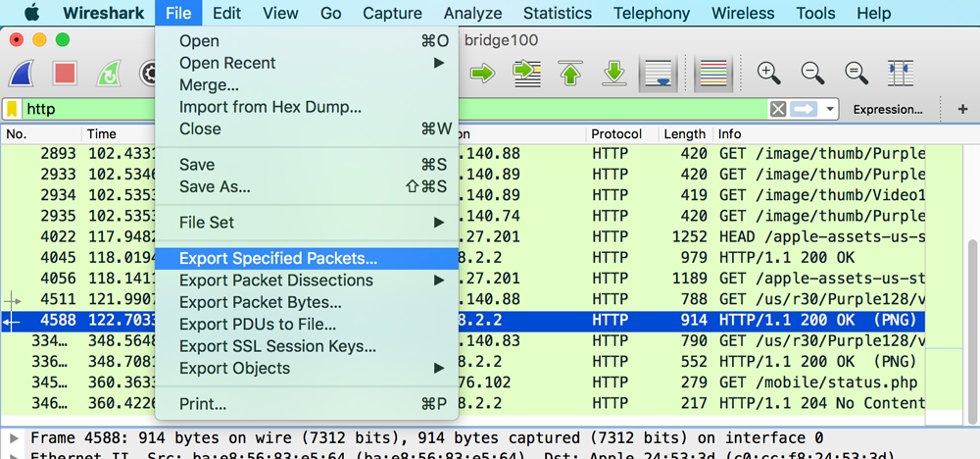Toggle auto scroll during live capture

click(659, 74)
